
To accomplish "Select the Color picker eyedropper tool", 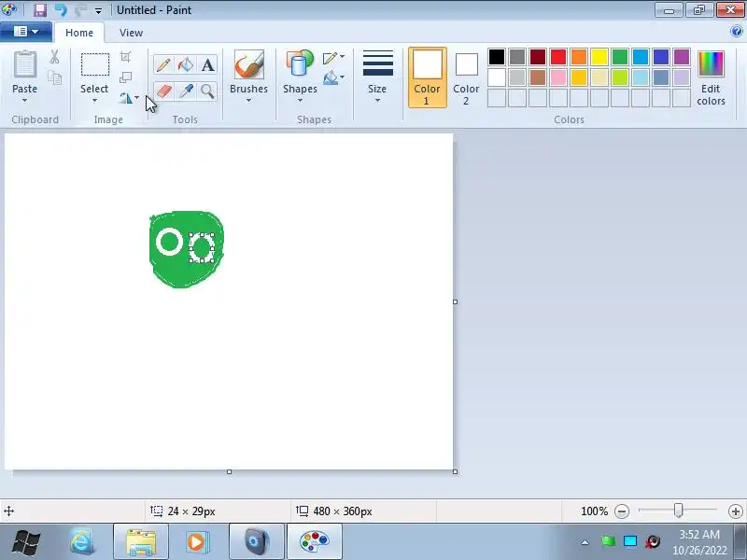I will 185,91.
